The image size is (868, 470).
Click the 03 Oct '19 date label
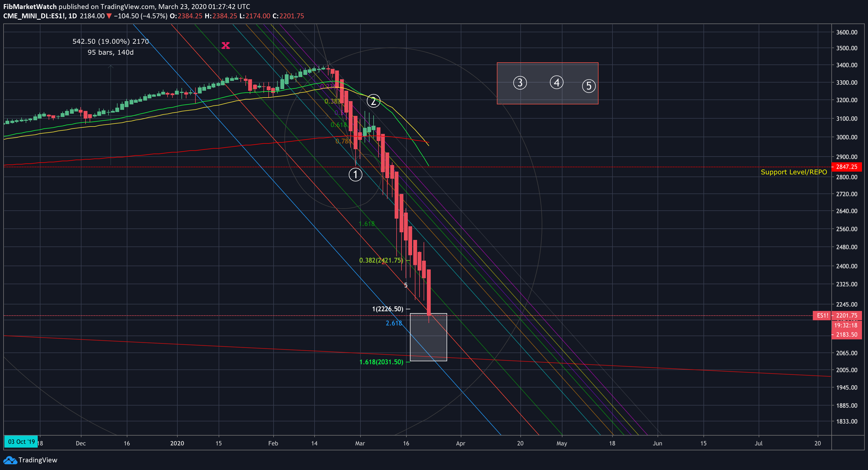coord(21,441)
